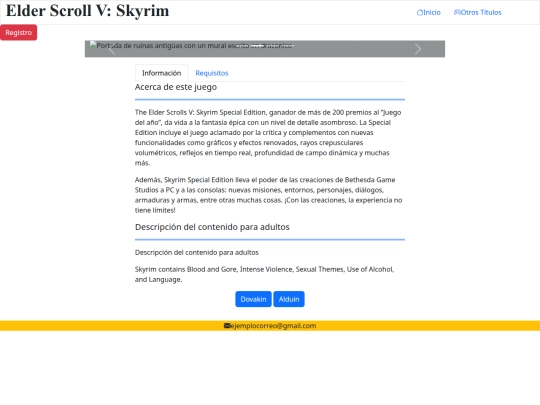Select the Información tab
Viewport: 540px width, 405px height.
[162, 73]
